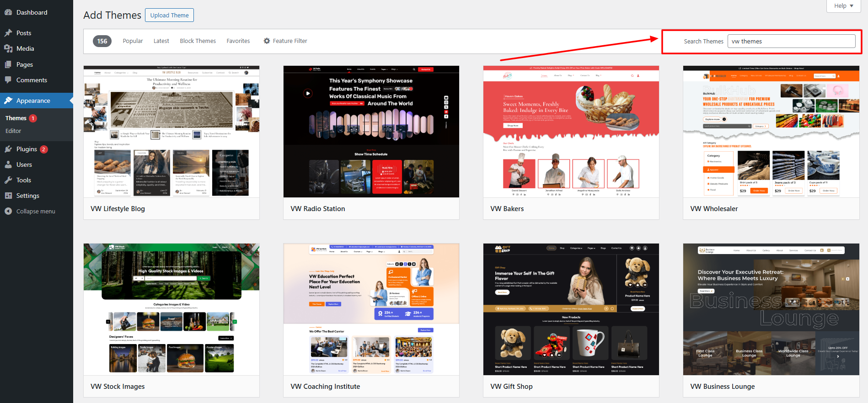Select the VW Bakers theme thumbnail
Image resolution: width=868 pixels, height=403 pixels.
tap(571, 132)
